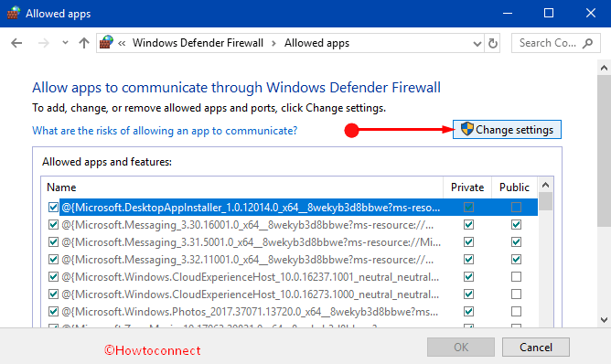Click the apps list scroll up arrow

tap(545, 185)
